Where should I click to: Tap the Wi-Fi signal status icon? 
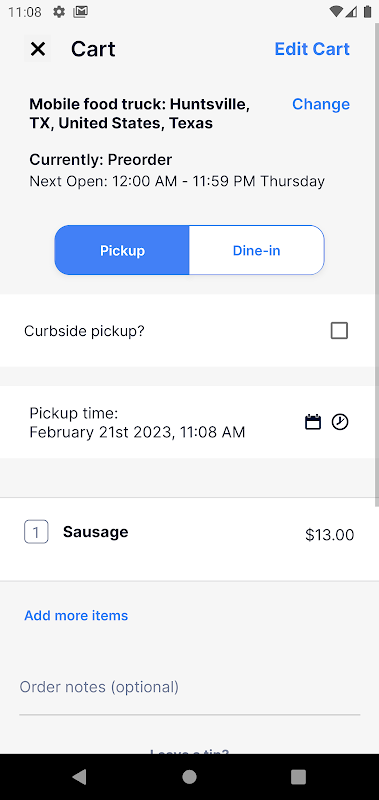(x=336, y=12)
